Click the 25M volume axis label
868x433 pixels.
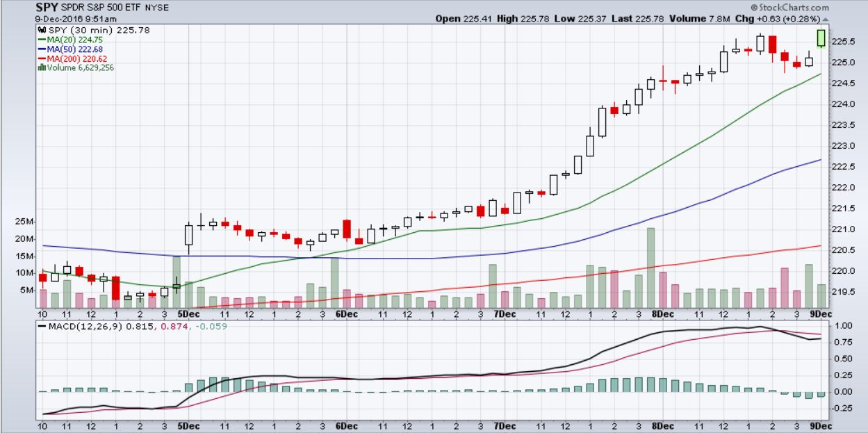click(x=24, y=222)
